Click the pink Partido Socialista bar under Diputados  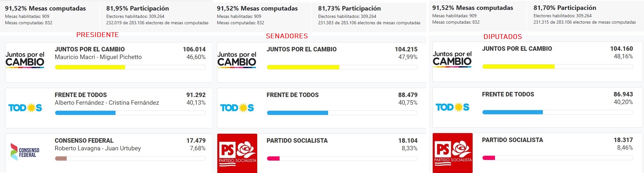pos(489,158)
